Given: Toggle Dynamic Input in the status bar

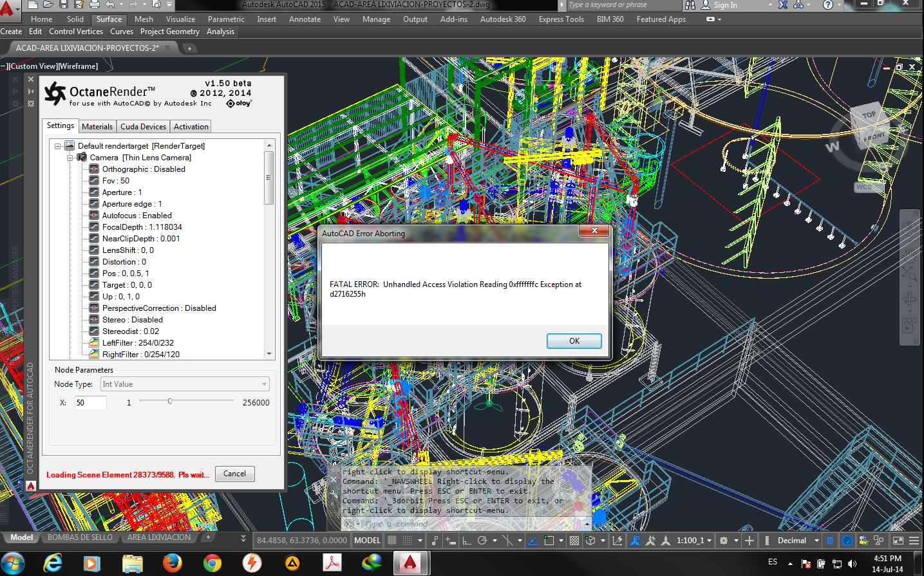Looking at the screenshot, I should [451, 541].
